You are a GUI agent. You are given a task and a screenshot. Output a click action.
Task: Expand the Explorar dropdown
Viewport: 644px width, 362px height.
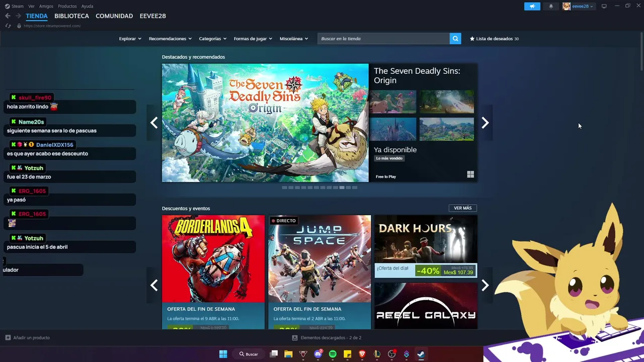coord(130,39)
